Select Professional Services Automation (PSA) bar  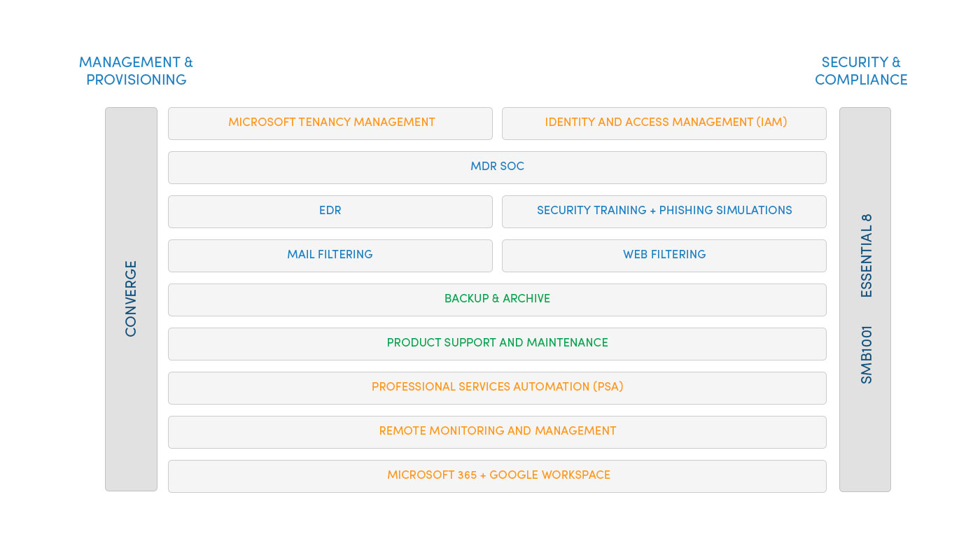pos(497,387)
